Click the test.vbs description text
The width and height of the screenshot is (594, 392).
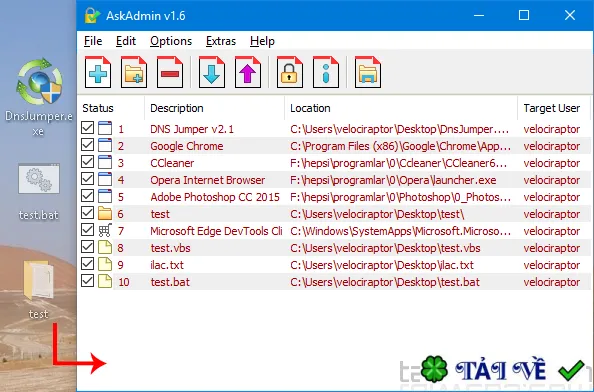pyautogui.click(x=170, y=248)
